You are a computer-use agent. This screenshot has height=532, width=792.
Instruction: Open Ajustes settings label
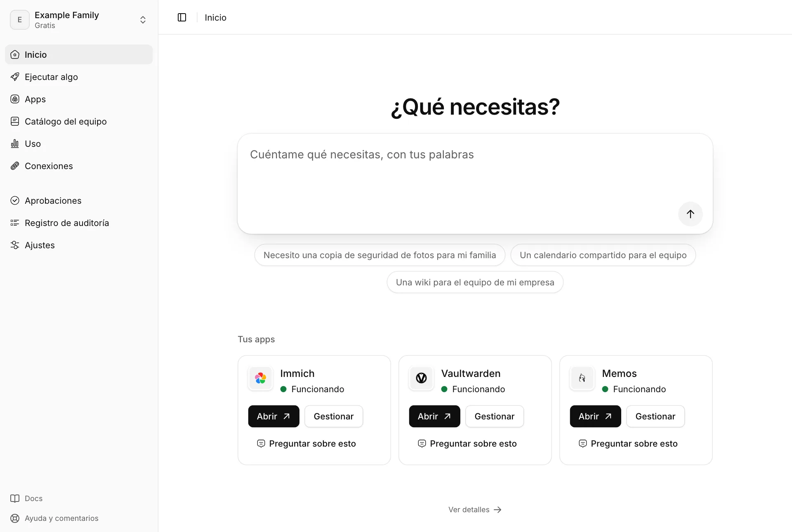[x=40, y=245]
